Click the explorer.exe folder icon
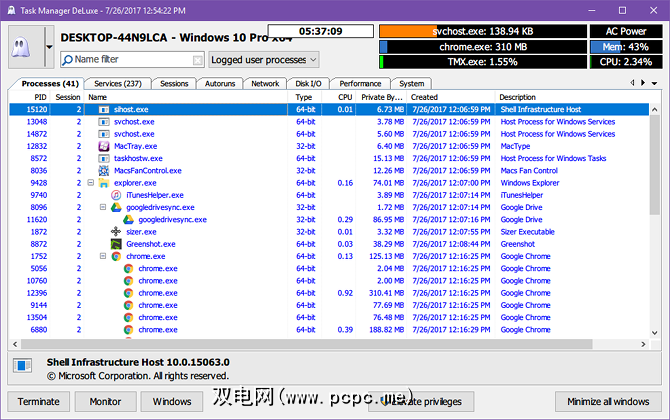 104,183
